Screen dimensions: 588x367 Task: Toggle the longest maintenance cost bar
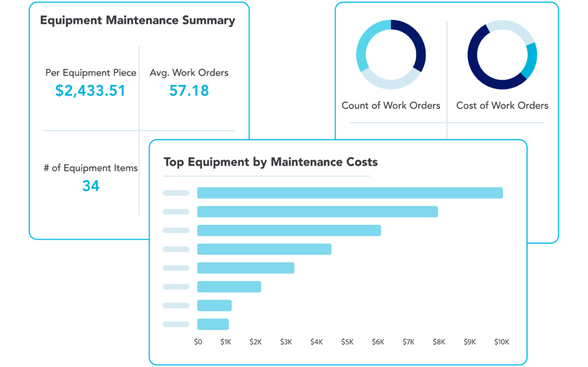(350, 193)
